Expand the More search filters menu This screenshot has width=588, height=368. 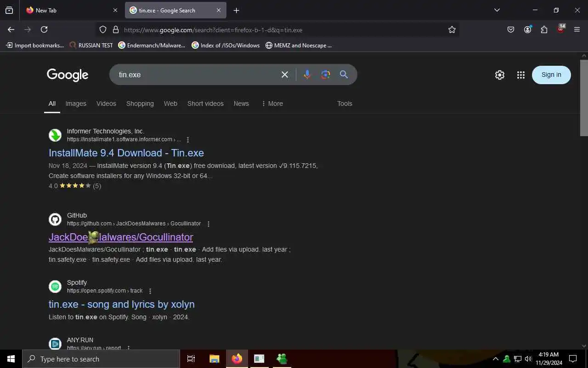coord(272,103)
